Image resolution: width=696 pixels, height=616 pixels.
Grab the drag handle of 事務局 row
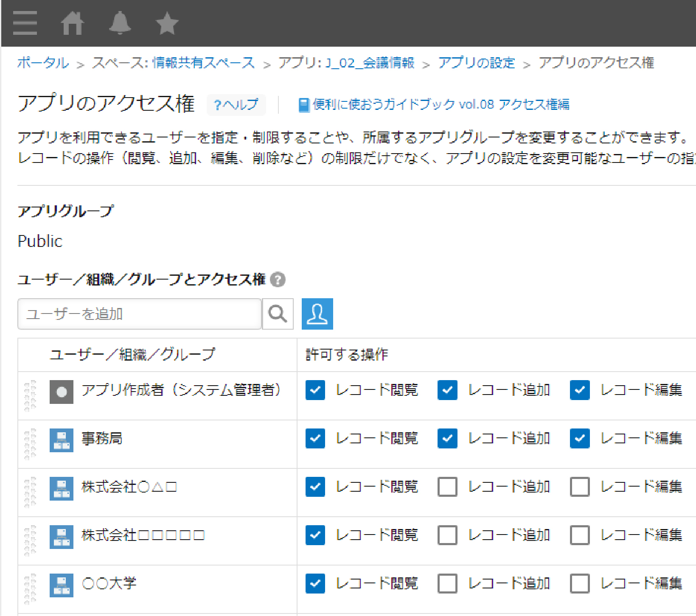tap(30, 444)
